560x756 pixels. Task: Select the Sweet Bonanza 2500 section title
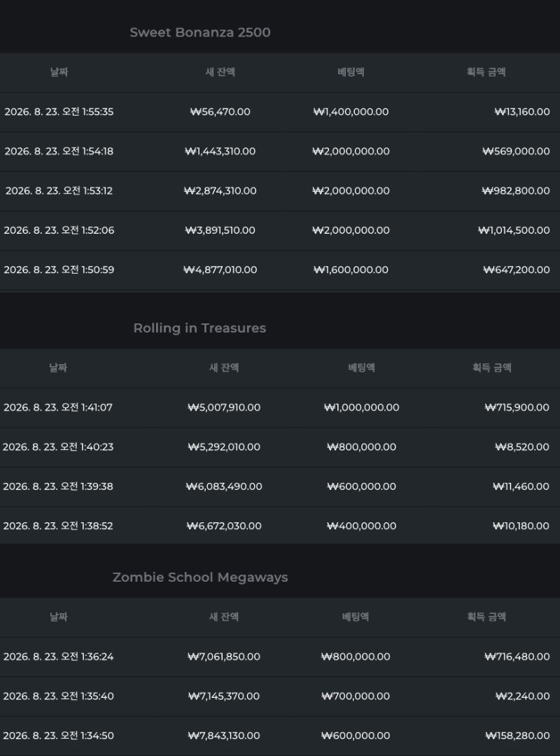[199, 32]
